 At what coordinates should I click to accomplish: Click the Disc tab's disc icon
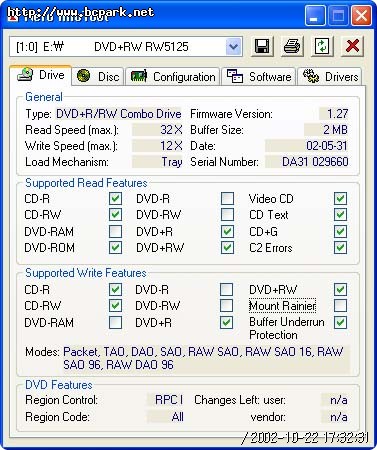tap(83, 76)
